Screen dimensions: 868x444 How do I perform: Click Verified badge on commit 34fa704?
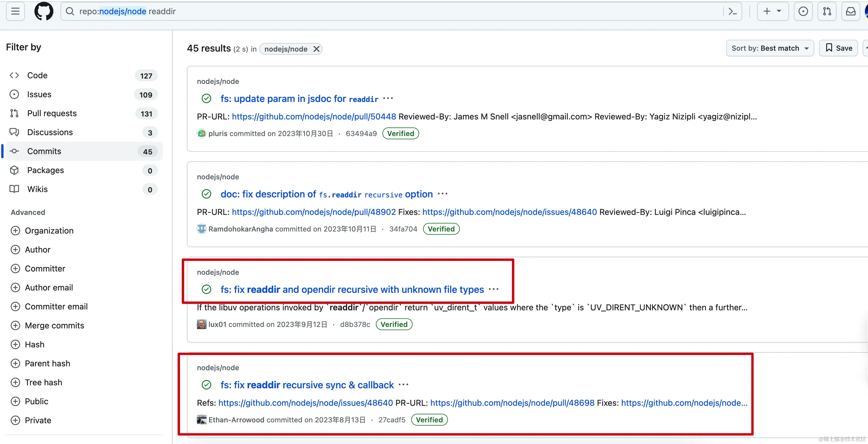tap(441, 229)
